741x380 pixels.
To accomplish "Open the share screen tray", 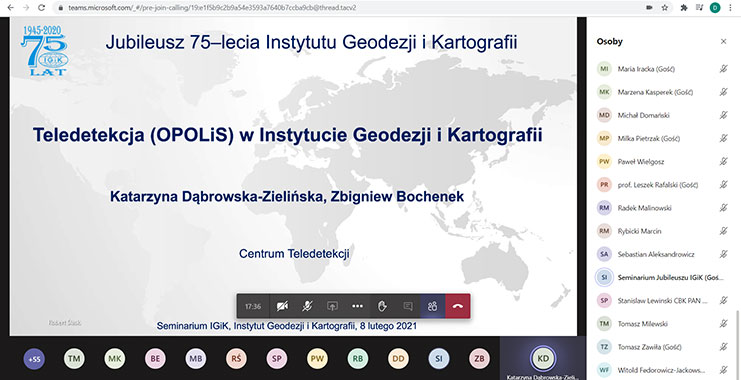I will pyautogui.click(x=332, y=306).
